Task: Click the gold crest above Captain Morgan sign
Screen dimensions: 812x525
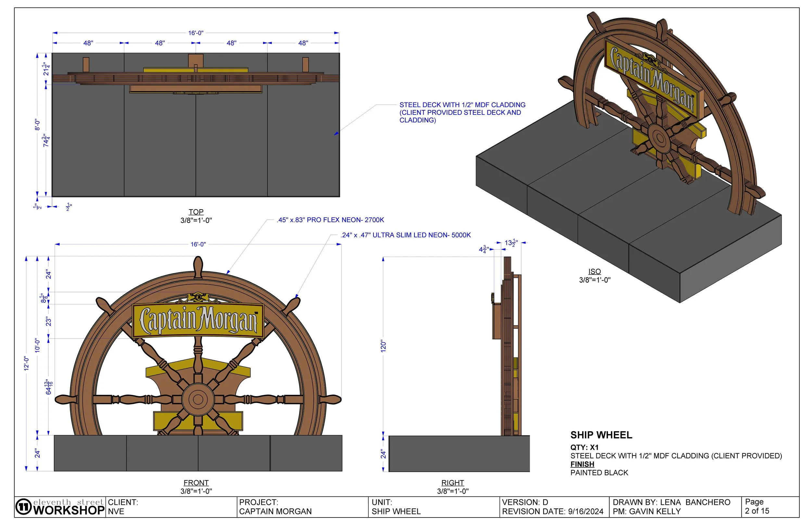Action: (x=198, y=297)
